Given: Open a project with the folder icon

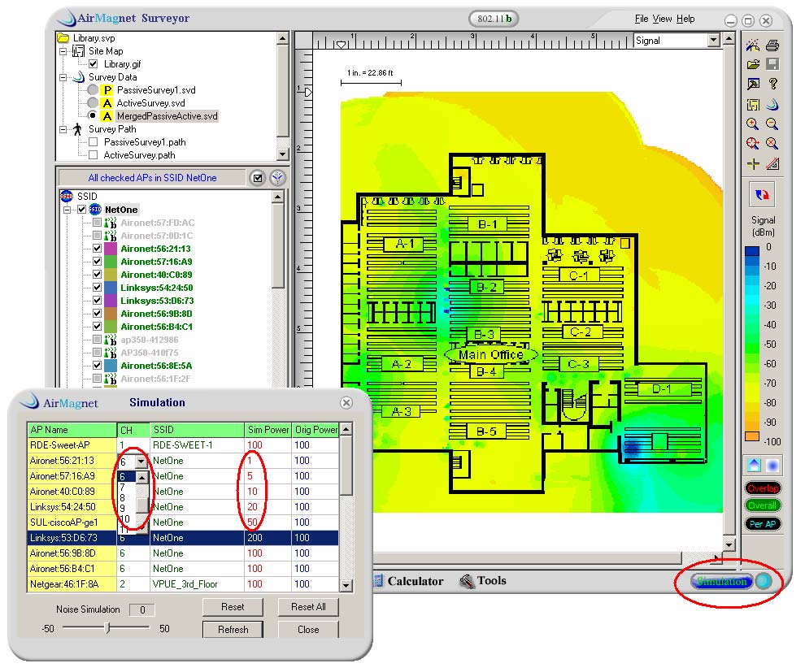Looking at the screenshot, I should 753,64.
